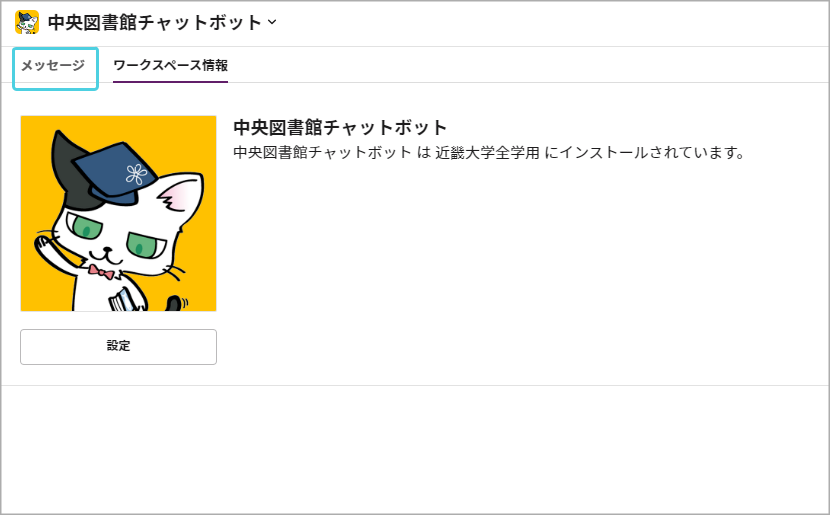830x515 pixels.
Task: Click the book held by the cat
Action: 125,300
